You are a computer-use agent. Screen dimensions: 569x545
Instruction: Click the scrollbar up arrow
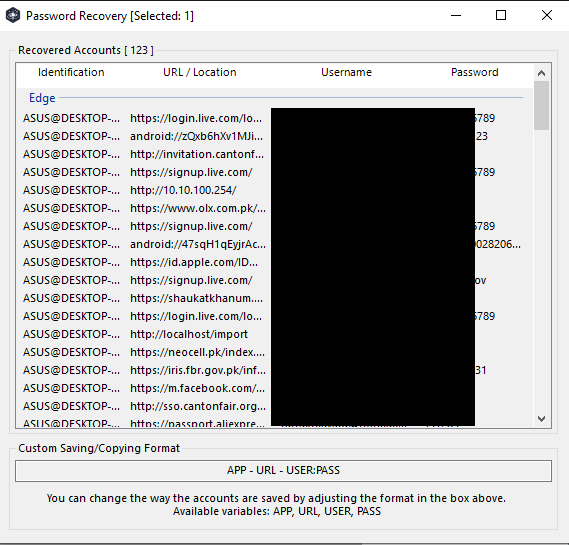coord(541,73)
